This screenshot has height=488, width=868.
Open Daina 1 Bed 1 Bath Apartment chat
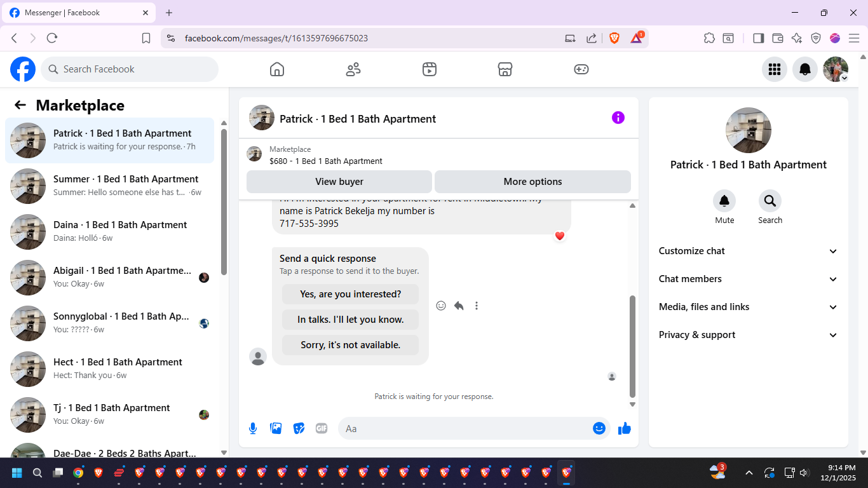click(109, 232)
